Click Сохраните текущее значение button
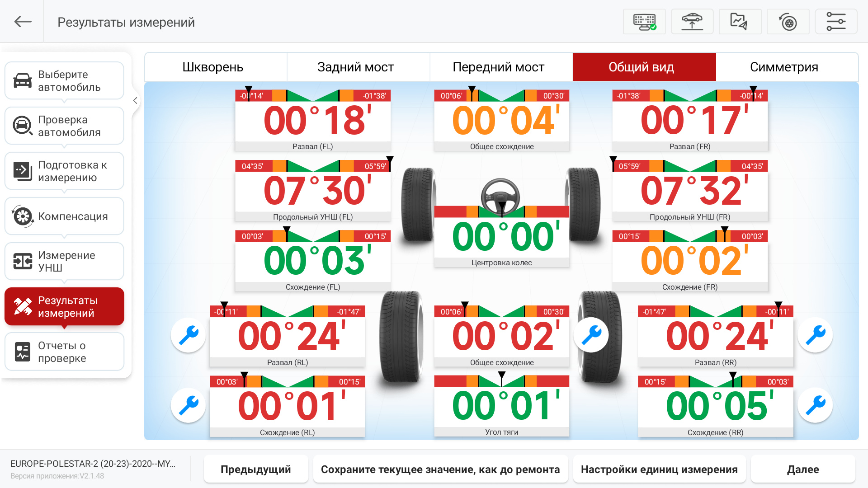This screenshot has width=868, height=488. click(440, 469)
